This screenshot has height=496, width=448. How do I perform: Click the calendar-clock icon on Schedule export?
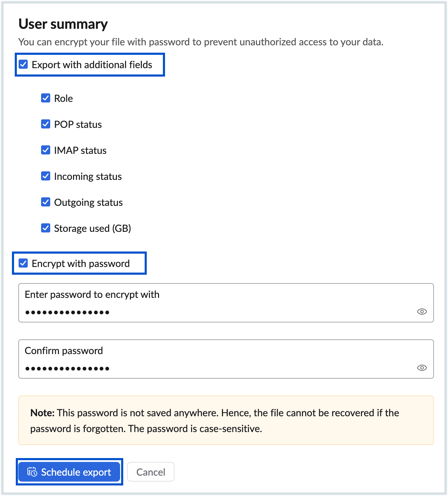tap(32, 472)
